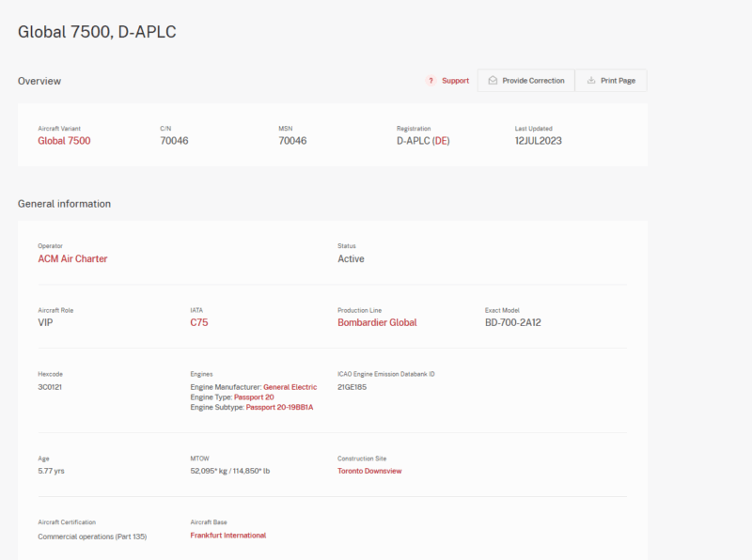The image size is (752, 560).
Task: Open the Support link
Action: pyautogui.click(x=455, y=81)
